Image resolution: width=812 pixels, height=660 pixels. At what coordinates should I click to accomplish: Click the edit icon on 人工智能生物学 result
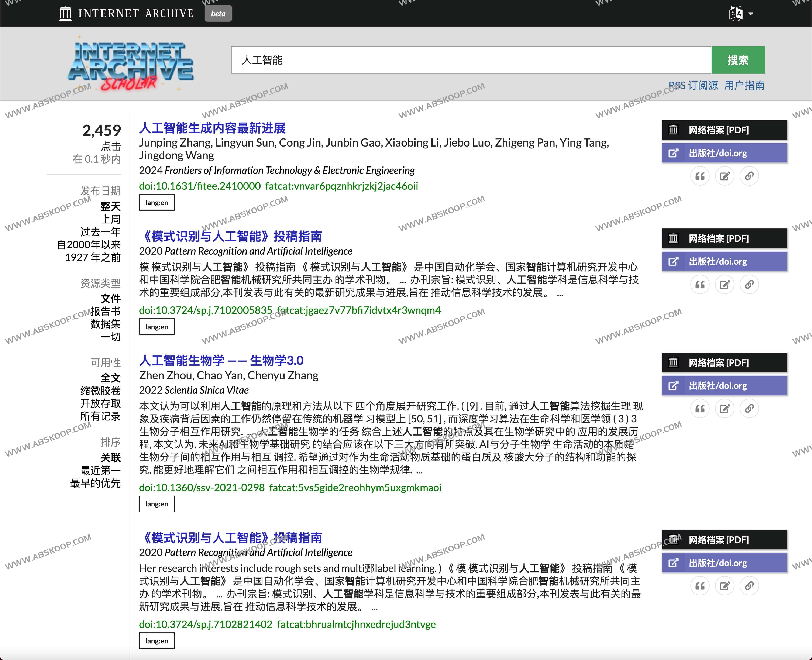pyautogui.click(x=725, y=408)
